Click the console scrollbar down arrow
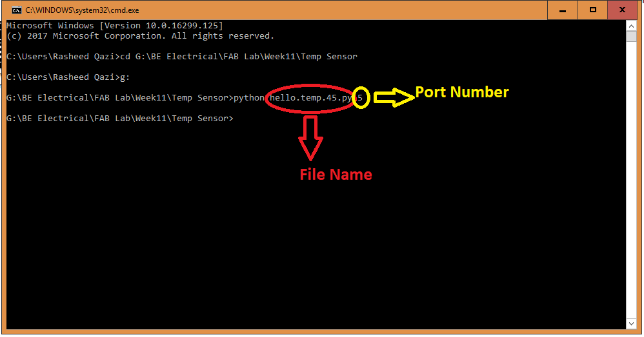644x337 pixels. pyautogui.click(x=632, y=323)
